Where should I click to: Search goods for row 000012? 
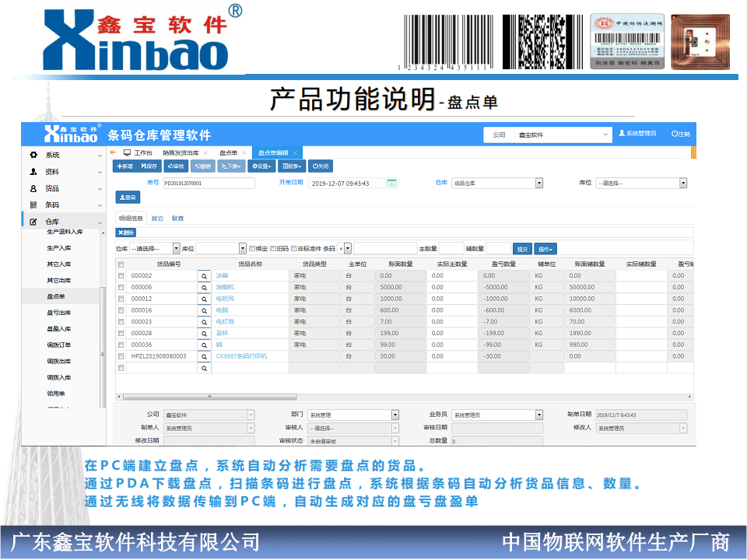(x=204, y=299)
